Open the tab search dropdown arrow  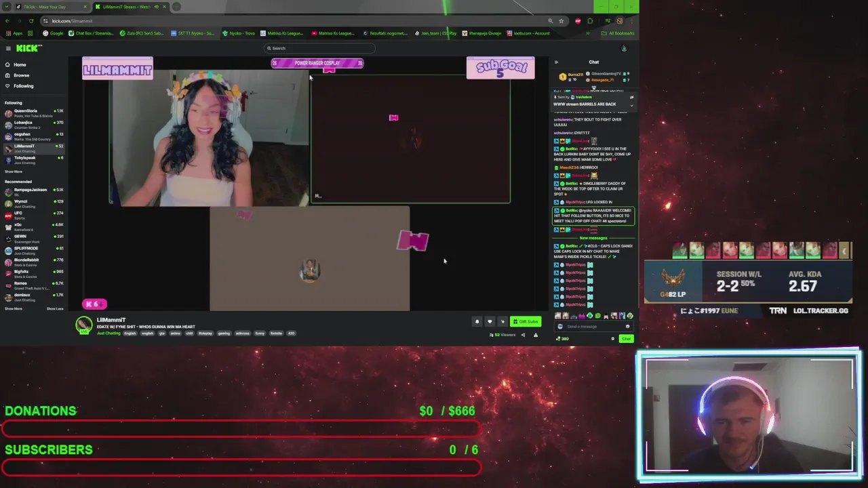(6, 7)
